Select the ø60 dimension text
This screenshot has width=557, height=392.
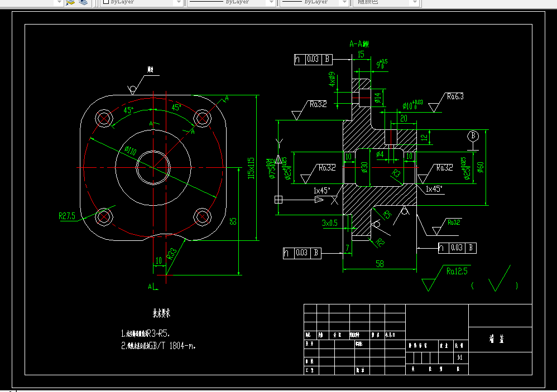[481, 167]
